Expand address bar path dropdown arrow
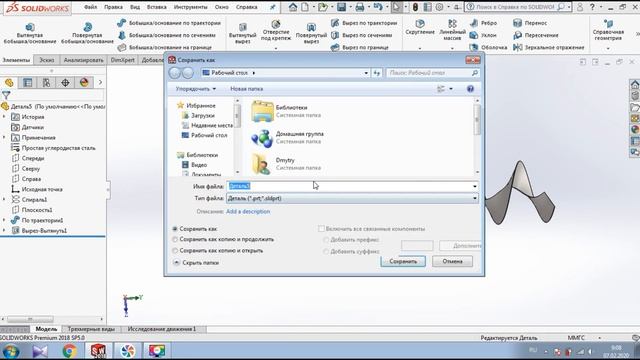This screenshot has width=640, height=360. [x=366, y=73]
